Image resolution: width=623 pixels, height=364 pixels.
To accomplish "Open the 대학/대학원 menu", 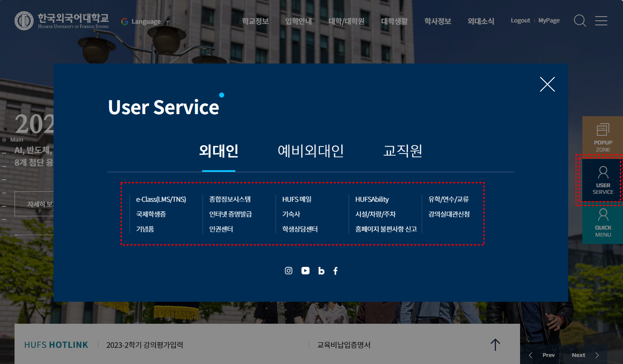I will pos(347,21).
